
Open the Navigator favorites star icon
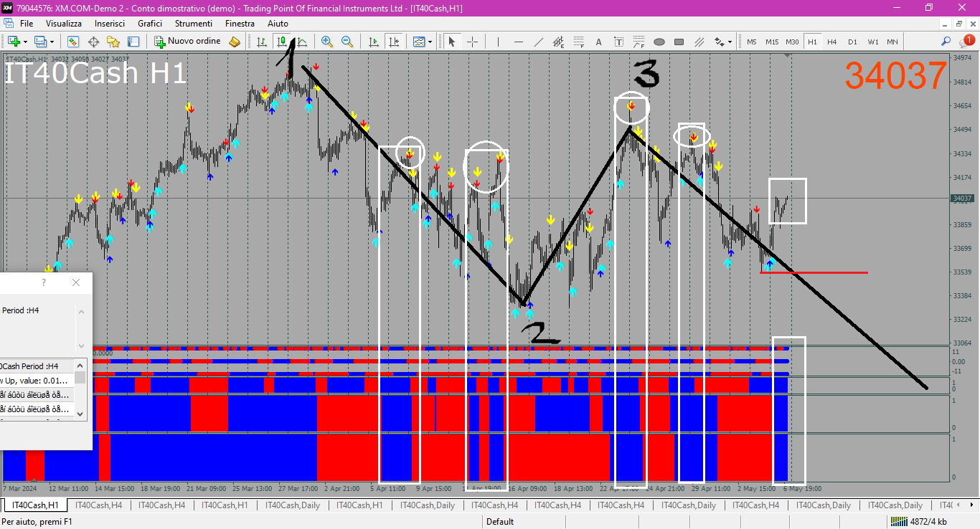(x=113, y=42)
